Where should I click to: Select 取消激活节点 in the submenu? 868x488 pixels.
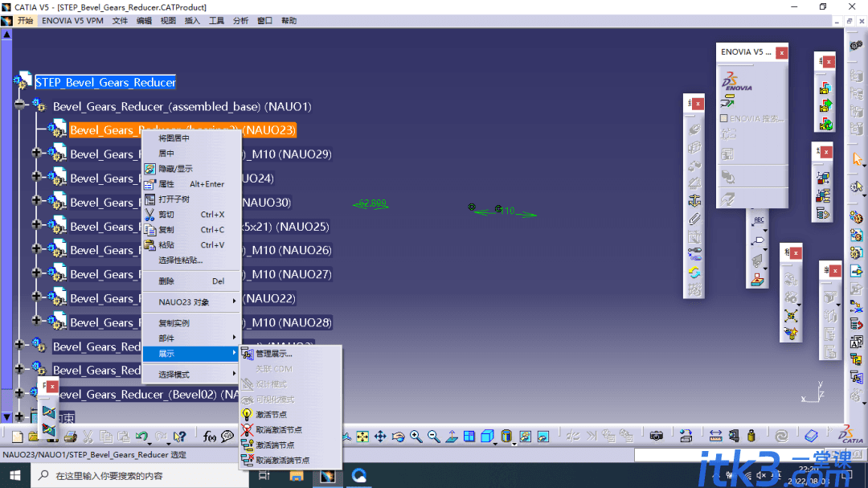tap(290, 430)
